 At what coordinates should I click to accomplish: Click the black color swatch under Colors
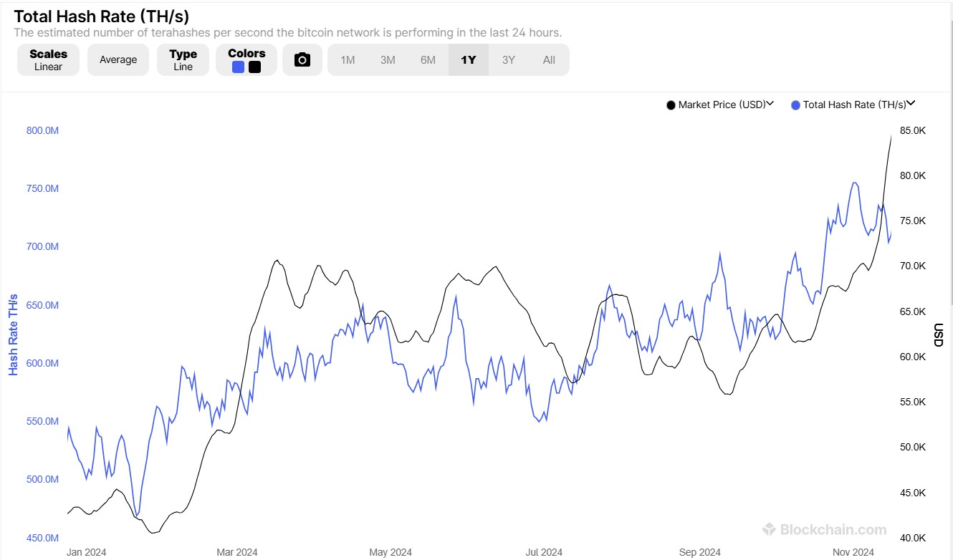point(254,67)
